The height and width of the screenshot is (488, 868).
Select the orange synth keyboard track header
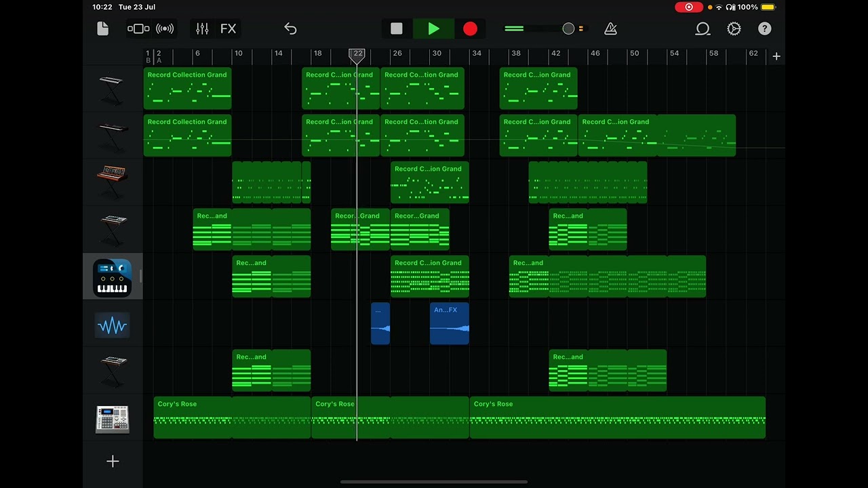click(113, 182)
